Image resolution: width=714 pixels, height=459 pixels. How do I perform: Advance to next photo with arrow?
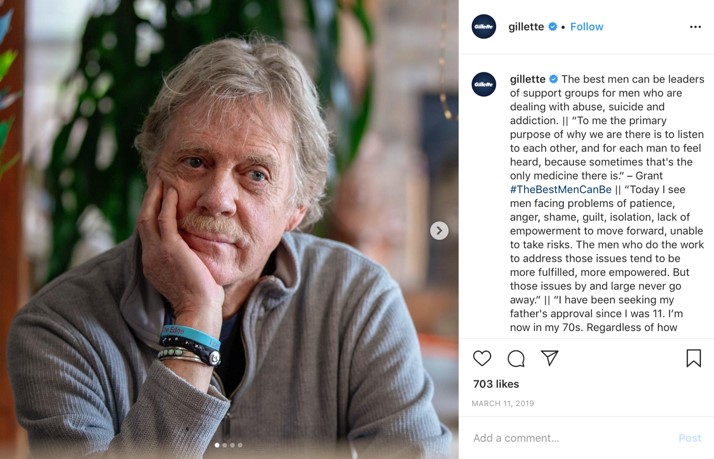click(x=439, y=230)
